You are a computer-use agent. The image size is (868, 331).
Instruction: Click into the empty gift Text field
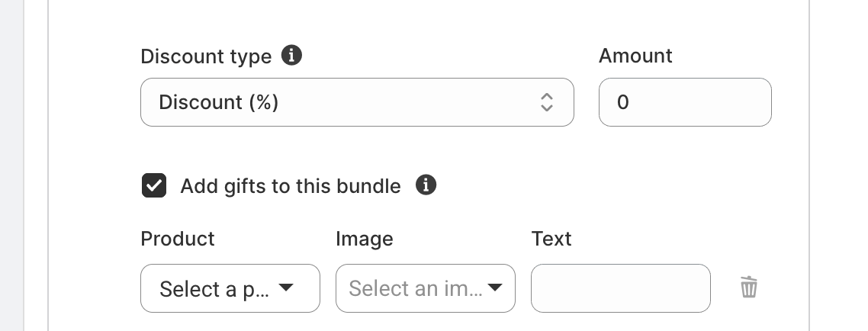(621, 288)
